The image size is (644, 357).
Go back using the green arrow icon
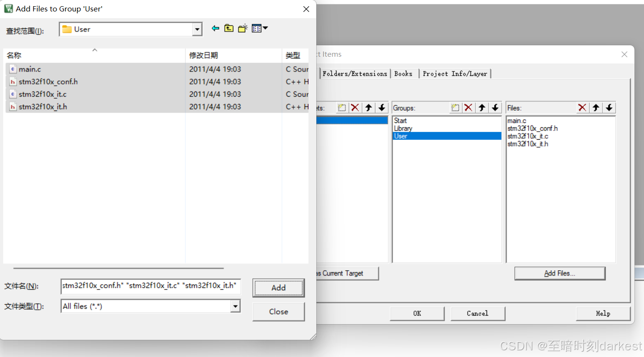click(x=216, y=29)
